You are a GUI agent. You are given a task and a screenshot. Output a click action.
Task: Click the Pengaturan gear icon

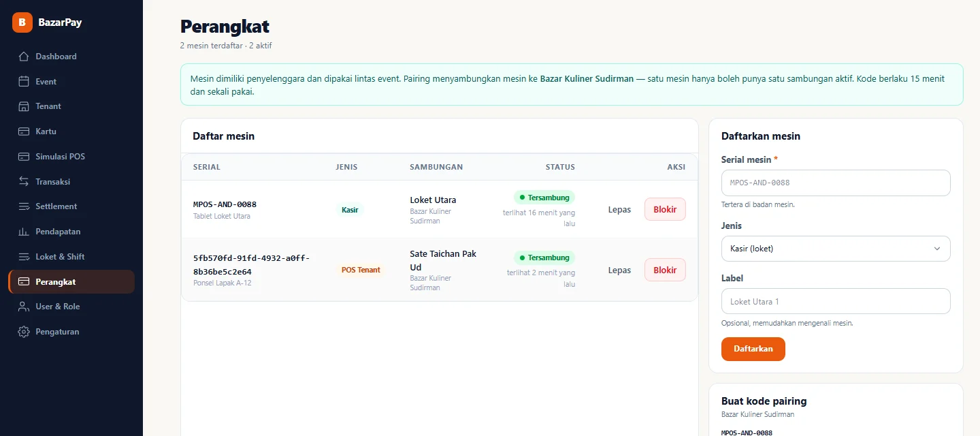24,332
